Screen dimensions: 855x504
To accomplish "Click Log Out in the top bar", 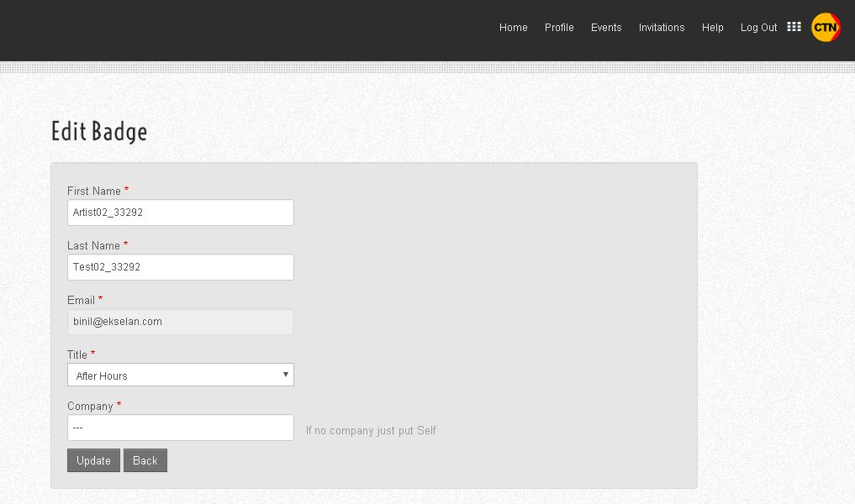I will (x=758, y=28).
